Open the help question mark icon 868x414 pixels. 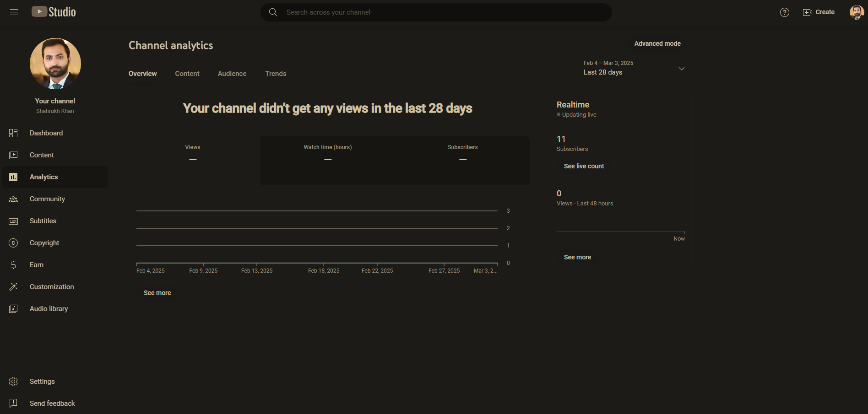tap(784, 12)
